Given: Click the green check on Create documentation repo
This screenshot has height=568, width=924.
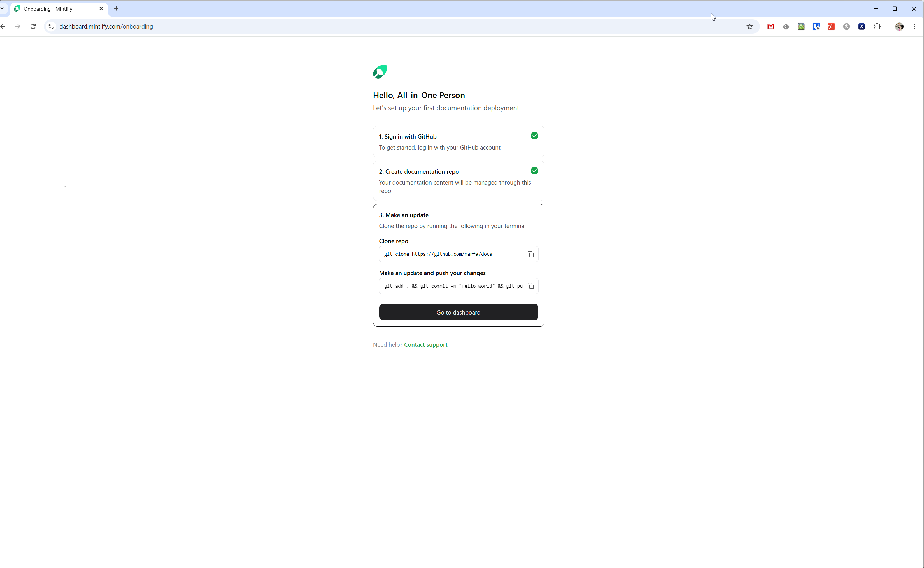Looking at the screenshot, I should point(534,171).
